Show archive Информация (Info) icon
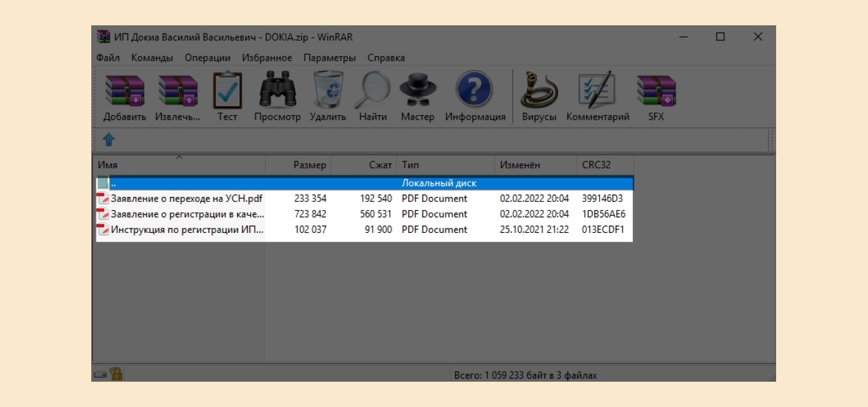Image resolution: width=868 pixels, height=407 pixels. pyautogui.click(x=475, y=92)
